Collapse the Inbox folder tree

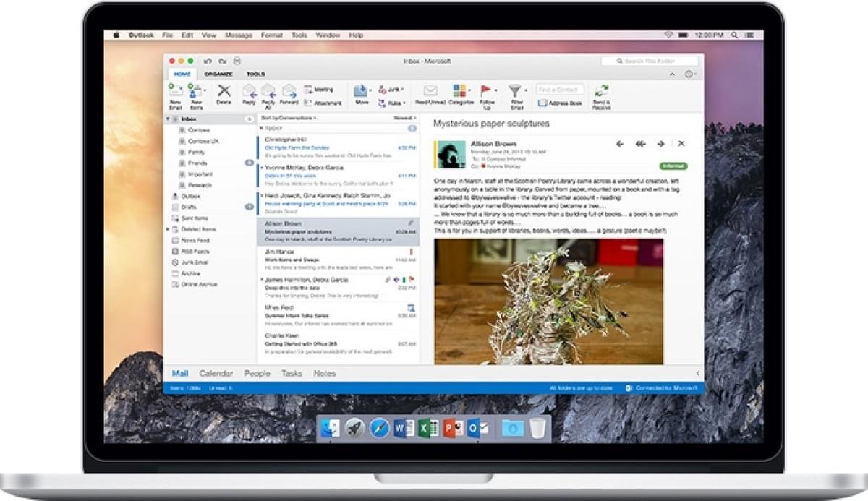click(x=169, y=118)
